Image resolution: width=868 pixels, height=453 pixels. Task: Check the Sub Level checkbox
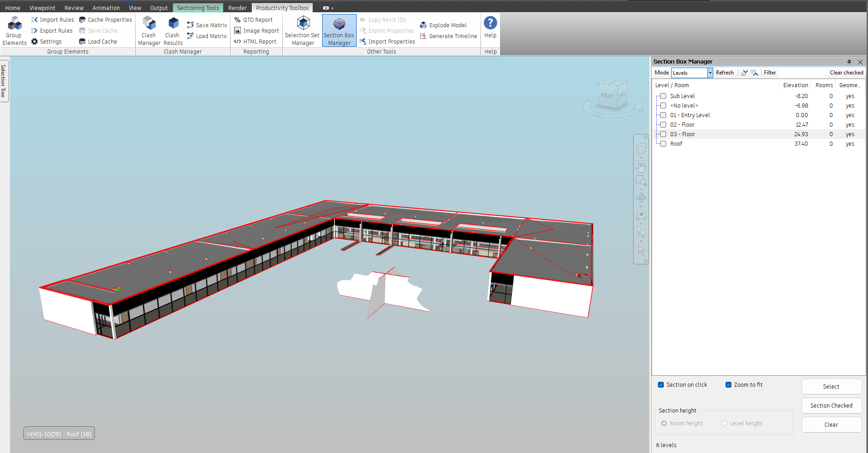tap(663, 96)
